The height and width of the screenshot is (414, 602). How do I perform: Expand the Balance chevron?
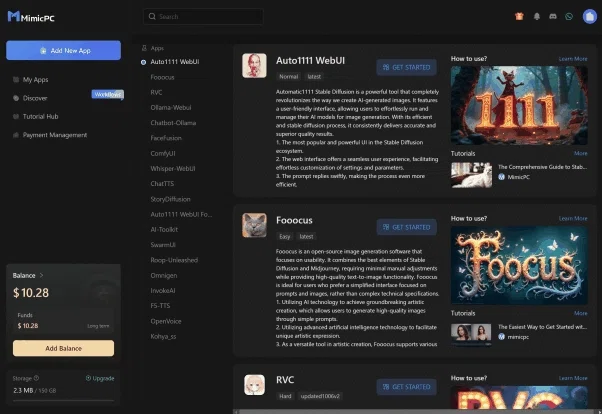[x=41, y=275]
